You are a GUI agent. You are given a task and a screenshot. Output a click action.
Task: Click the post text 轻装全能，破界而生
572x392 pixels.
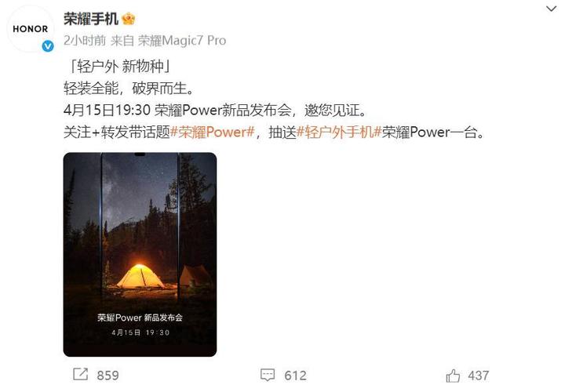tap(129, 88)
